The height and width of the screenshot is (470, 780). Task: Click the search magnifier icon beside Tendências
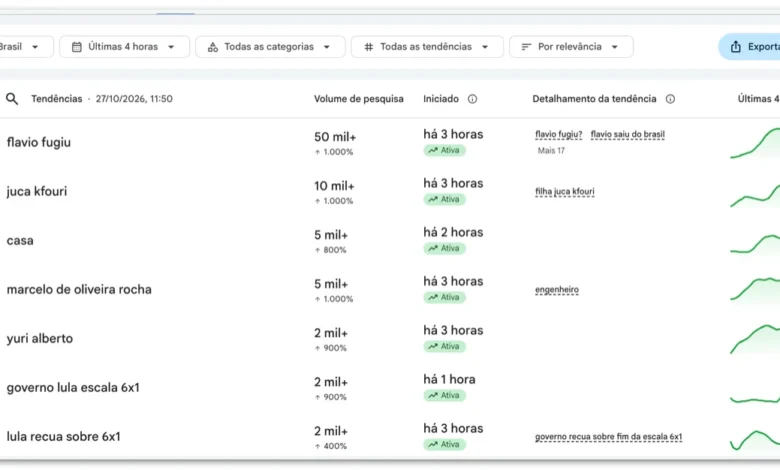[x=12, y=98]
